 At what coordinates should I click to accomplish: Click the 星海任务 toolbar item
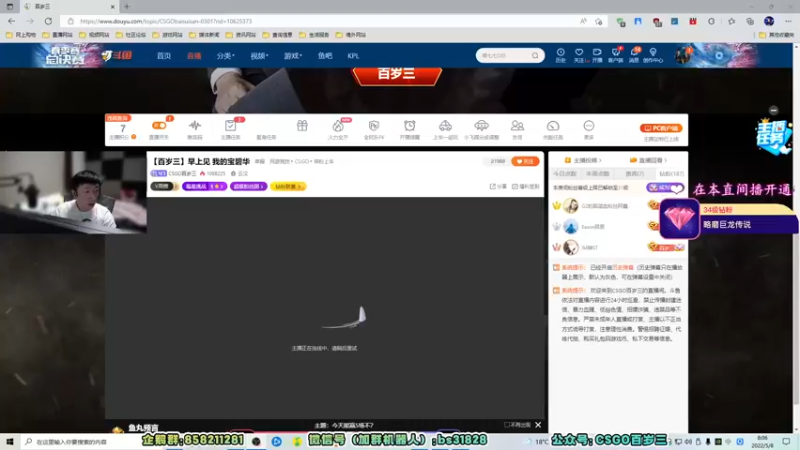point(266,129)
